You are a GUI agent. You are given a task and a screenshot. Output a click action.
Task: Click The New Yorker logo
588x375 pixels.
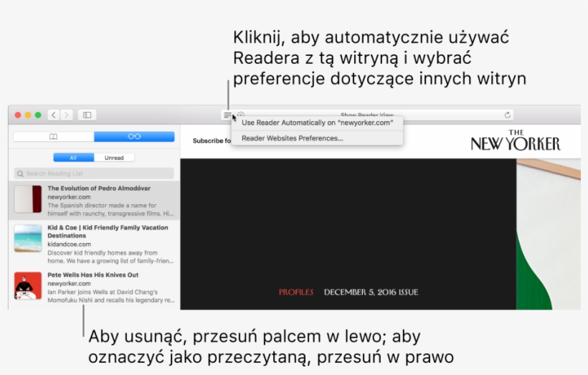click(516, 141)
